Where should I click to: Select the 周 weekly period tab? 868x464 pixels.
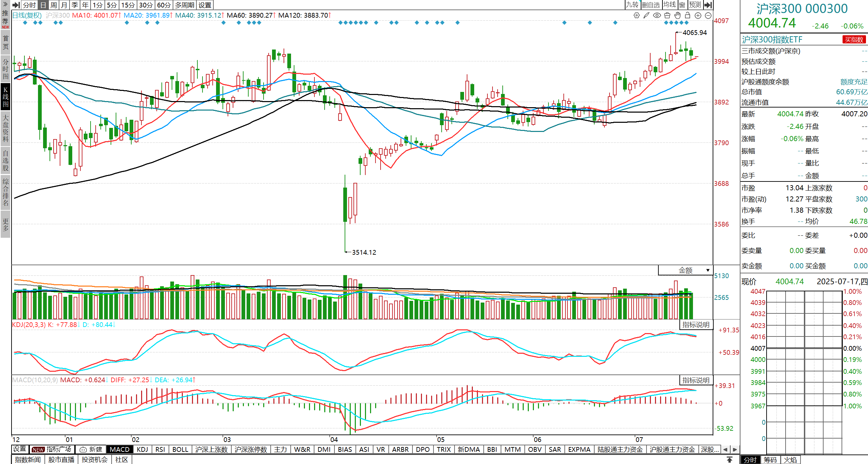[x=54, y=5]
